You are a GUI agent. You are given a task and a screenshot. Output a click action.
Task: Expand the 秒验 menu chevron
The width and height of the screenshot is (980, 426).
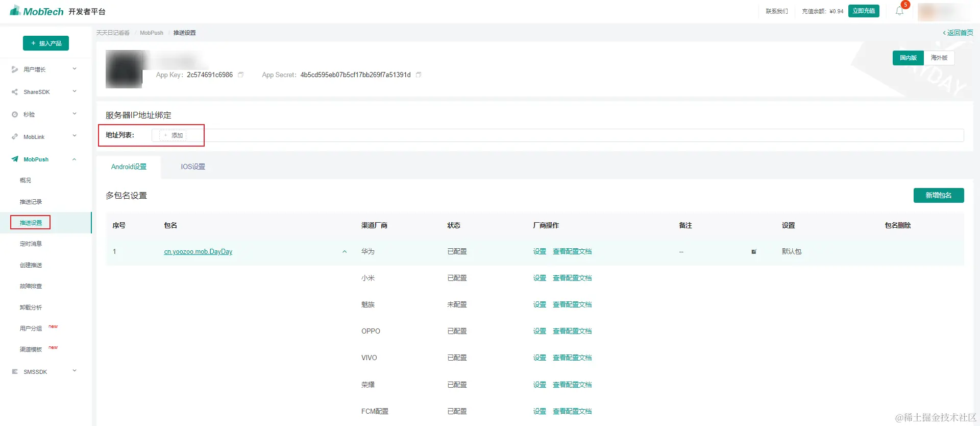click(75, 114)
